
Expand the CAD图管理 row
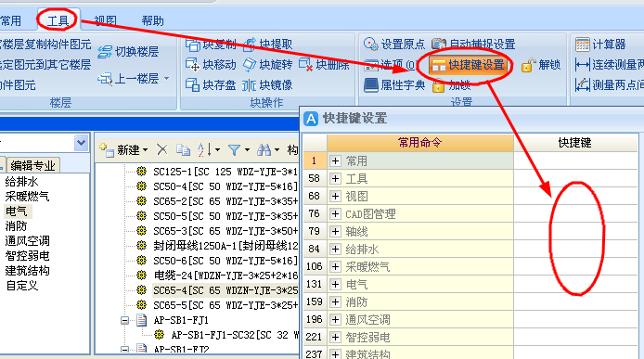coord(335,214)
